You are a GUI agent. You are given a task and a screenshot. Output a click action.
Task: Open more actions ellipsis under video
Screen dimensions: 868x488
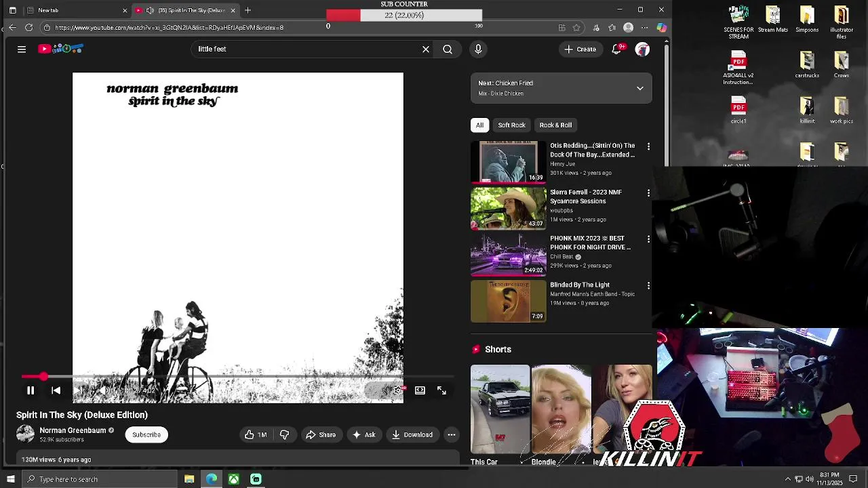coord(451,434)
